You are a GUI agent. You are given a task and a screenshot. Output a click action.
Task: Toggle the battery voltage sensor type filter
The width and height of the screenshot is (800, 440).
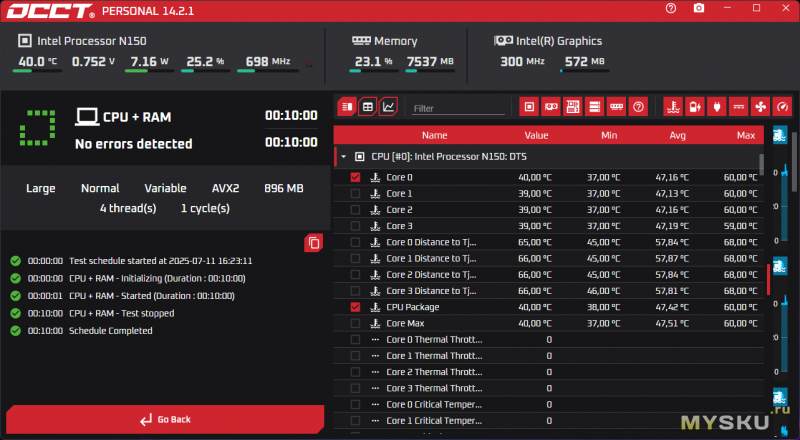pyautogui.click(x=695, y=107)
